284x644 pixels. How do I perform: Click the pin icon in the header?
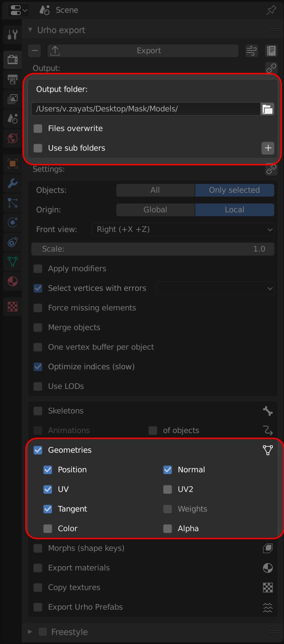271,10
